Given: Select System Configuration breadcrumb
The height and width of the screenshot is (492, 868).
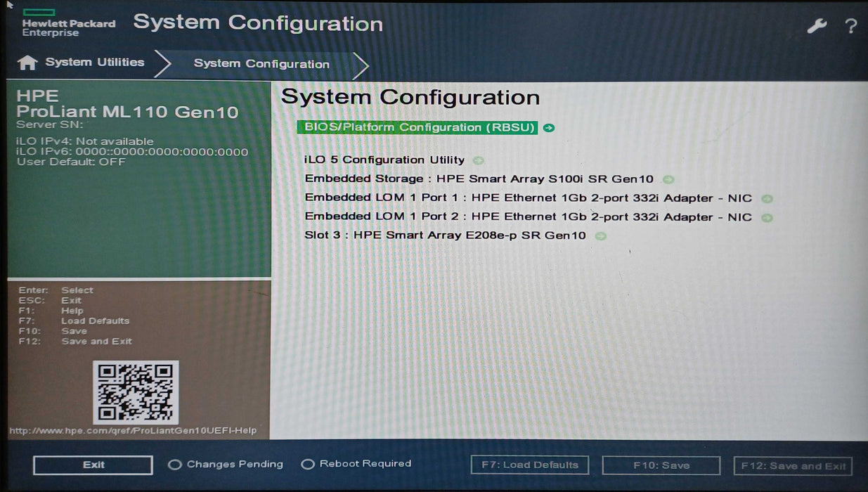Looking at the screenshot, I should pos(261,64).
